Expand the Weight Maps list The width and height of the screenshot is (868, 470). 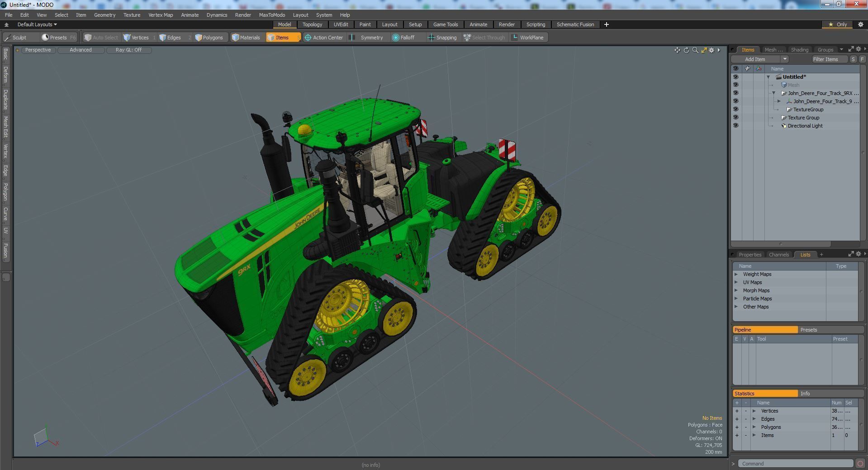click(x=736, y=274)
